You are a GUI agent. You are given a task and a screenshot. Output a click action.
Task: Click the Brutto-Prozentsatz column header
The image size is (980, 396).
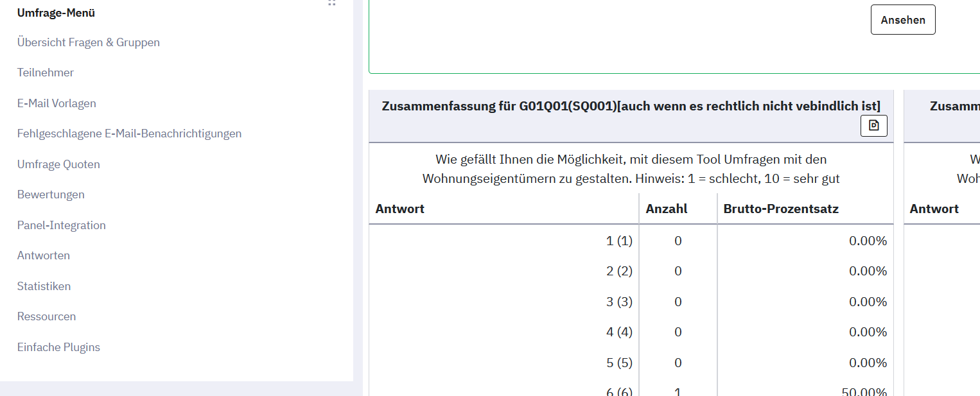781,209
